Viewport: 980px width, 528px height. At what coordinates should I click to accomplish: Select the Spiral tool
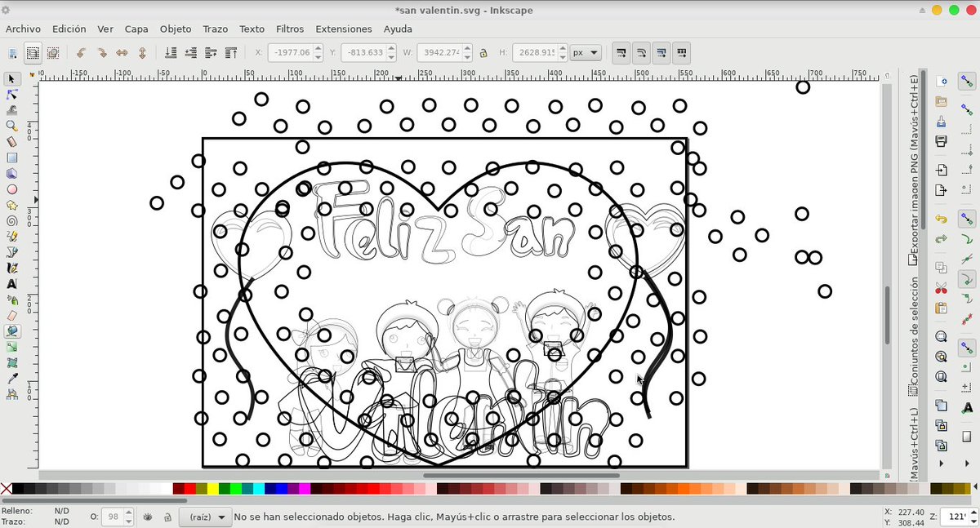[x=12, y=220]
